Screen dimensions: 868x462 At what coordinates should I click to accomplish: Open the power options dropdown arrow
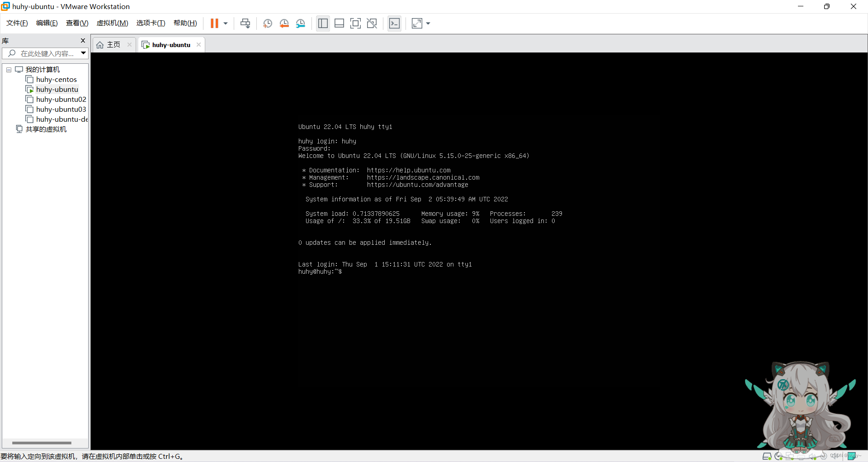coord(225,24)
